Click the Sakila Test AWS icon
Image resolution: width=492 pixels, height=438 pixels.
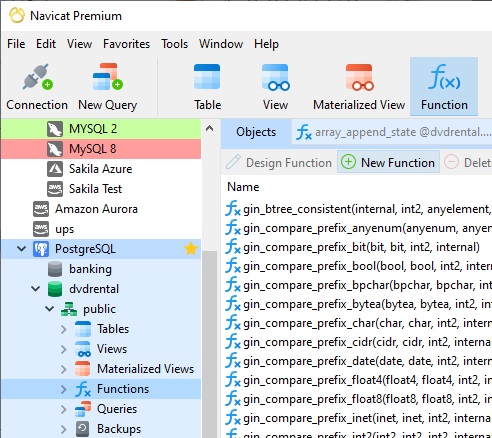[55, 189]
